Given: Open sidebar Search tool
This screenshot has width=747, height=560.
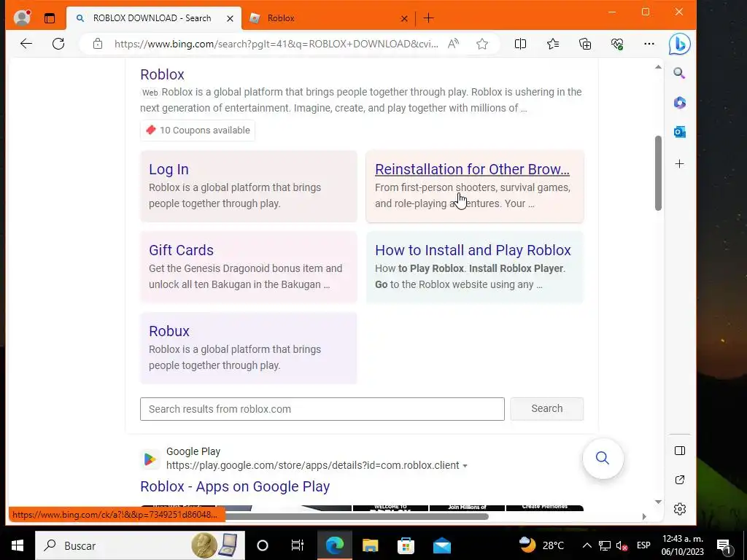Looking at the screenshot, I should (679, 73).
